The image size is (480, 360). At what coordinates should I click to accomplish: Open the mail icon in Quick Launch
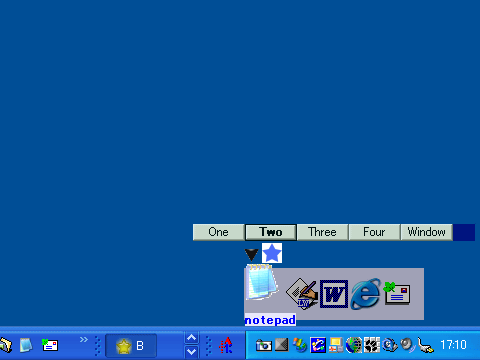click(50, 345)
